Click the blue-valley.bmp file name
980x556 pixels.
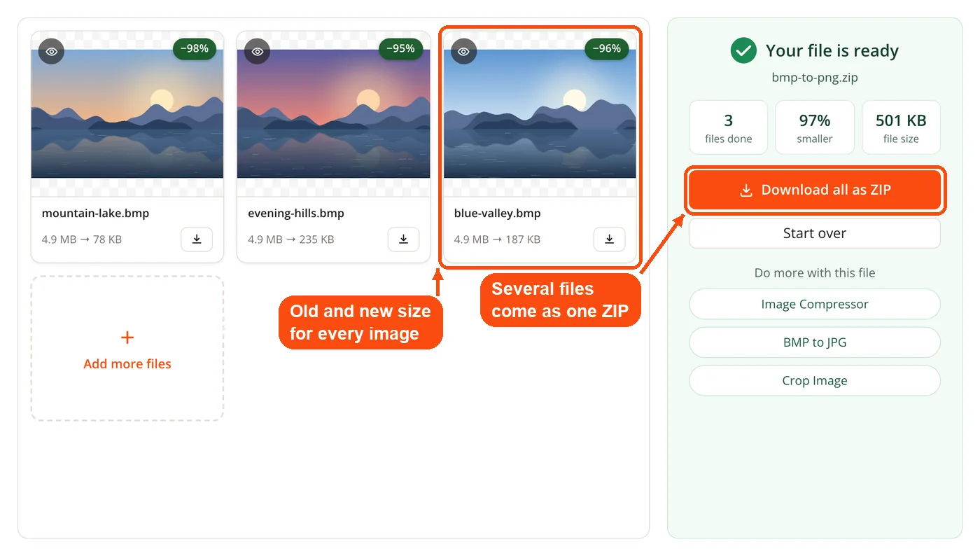(497, 213)
